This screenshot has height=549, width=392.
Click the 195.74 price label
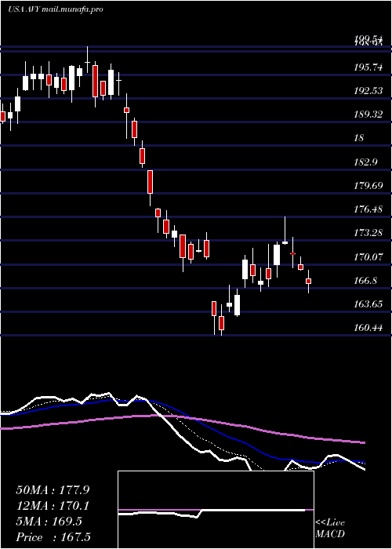pos(368,68)
